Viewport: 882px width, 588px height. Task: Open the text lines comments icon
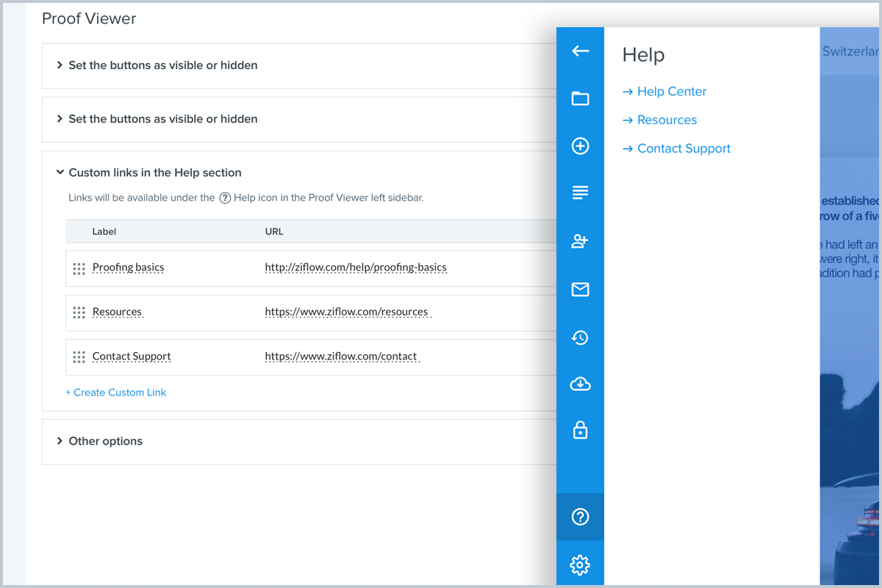tap(580, 193)
